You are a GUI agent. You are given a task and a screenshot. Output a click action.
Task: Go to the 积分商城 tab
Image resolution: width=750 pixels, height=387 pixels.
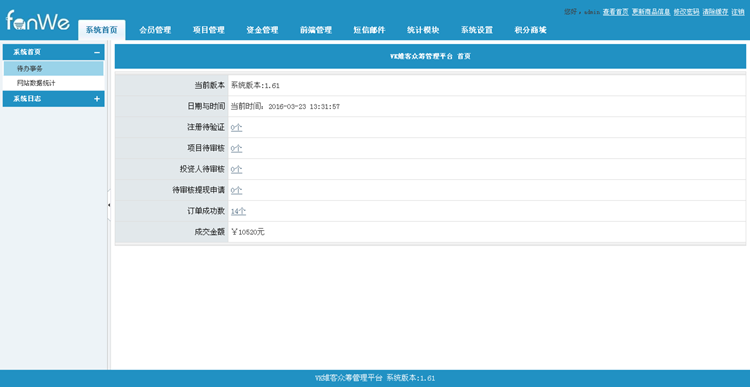[530, 30]
